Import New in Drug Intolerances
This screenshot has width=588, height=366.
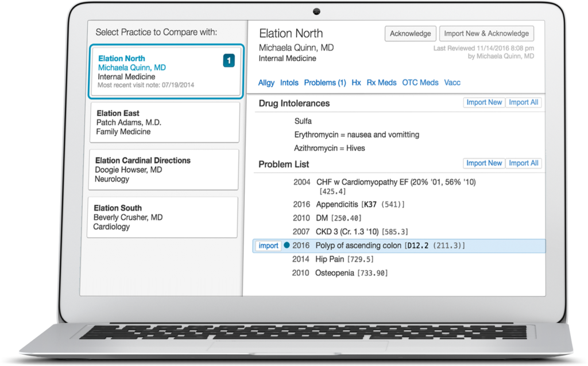click(484, 102)
